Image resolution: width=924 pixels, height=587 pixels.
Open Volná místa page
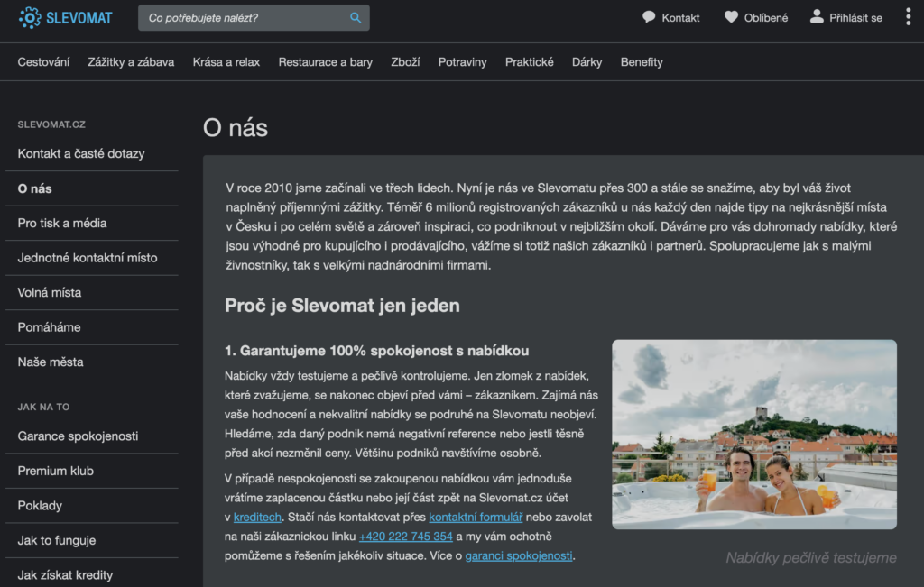(50, 293)
